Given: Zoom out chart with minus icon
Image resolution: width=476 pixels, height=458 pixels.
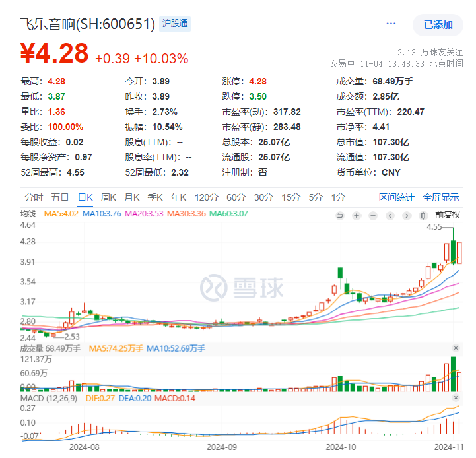Looking at the screenshot, I should click(373, 216).
